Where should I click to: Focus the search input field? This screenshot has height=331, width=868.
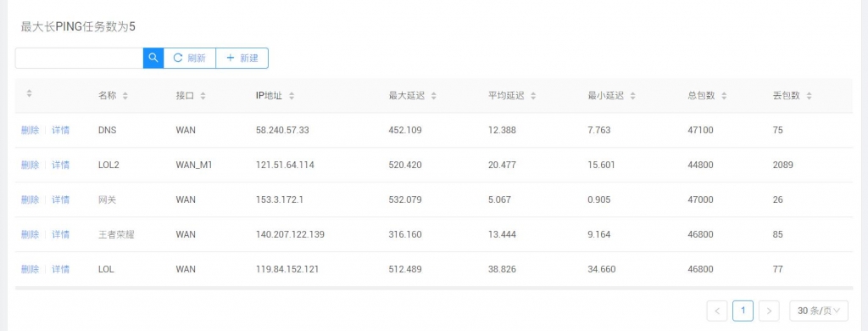tap(79, 59)
